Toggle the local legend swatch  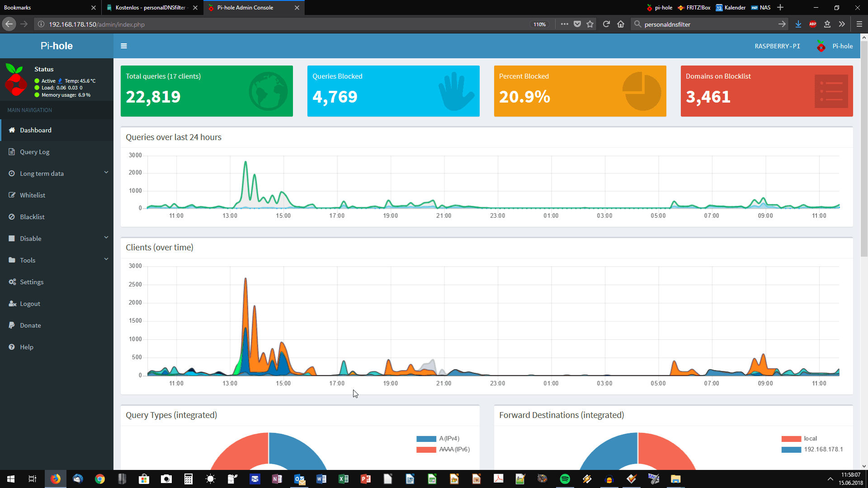coord(791,439)
